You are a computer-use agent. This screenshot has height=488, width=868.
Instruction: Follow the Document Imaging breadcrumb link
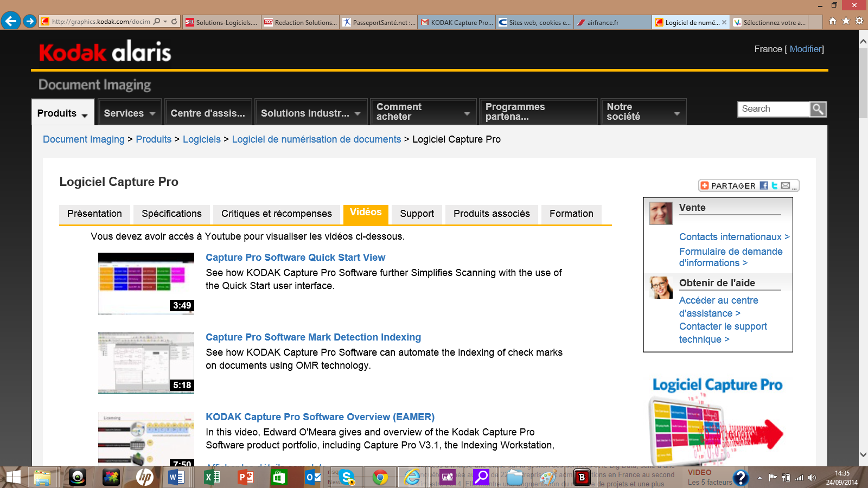pos(84,139)
